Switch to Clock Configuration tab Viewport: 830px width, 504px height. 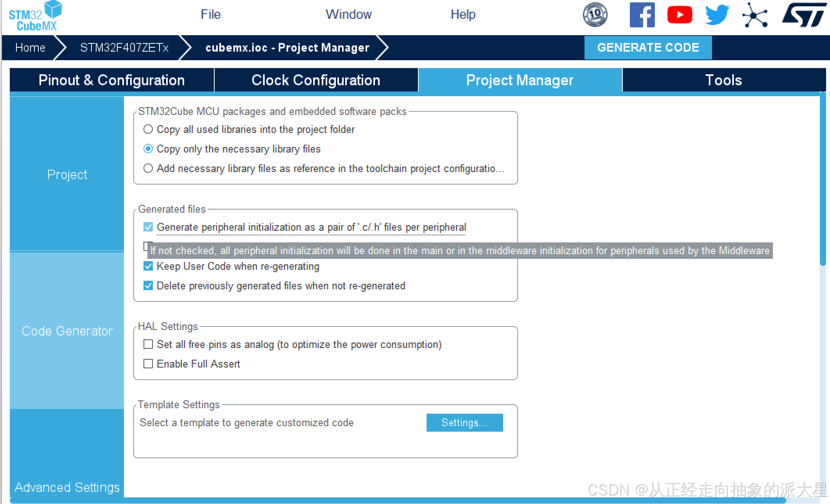(x=316, y=80)
